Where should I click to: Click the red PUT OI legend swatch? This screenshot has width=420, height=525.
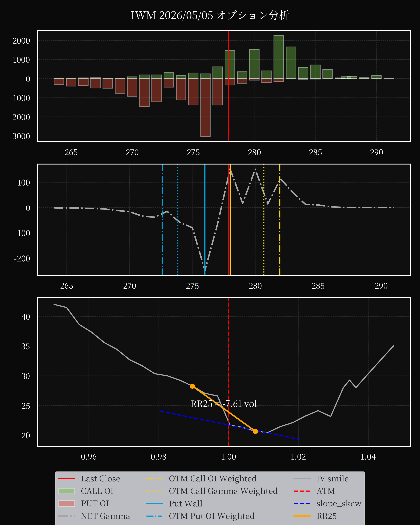tap(66, 504)
